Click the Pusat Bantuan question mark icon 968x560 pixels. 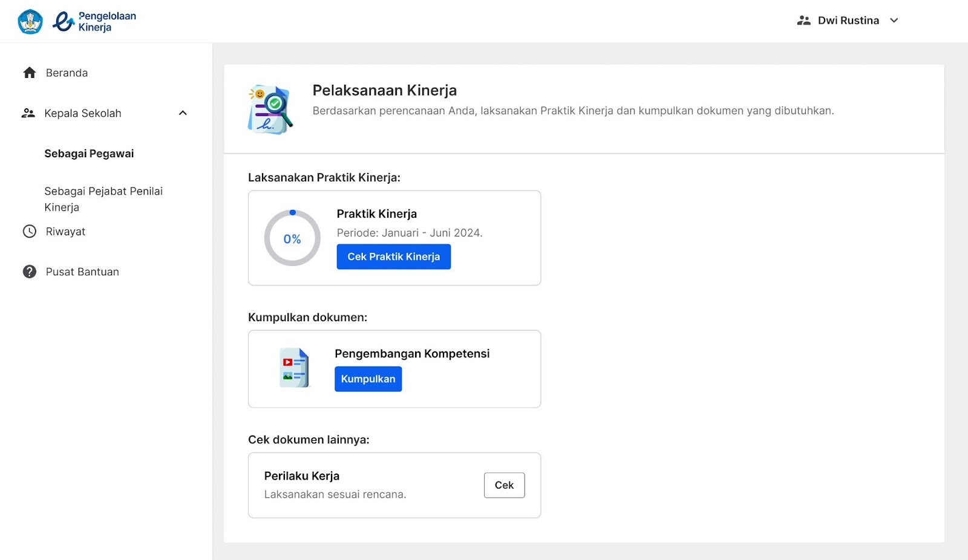pos(30,272)
